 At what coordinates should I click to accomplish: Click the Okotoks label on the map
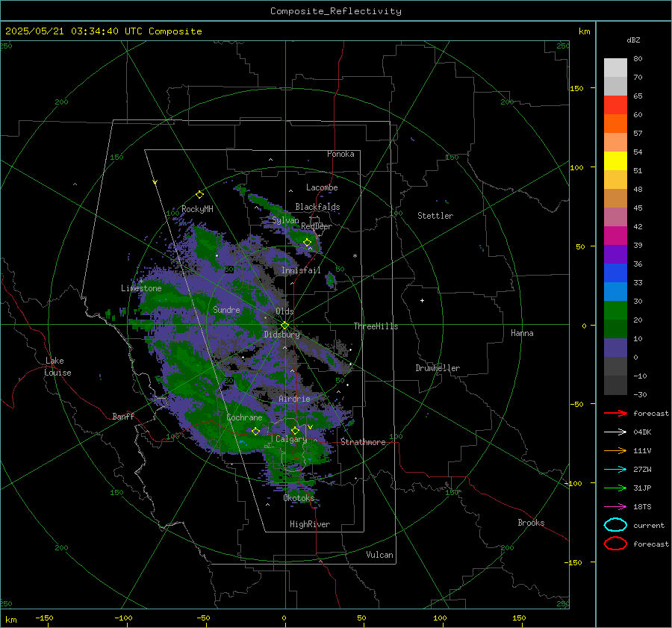click(299, 497)
